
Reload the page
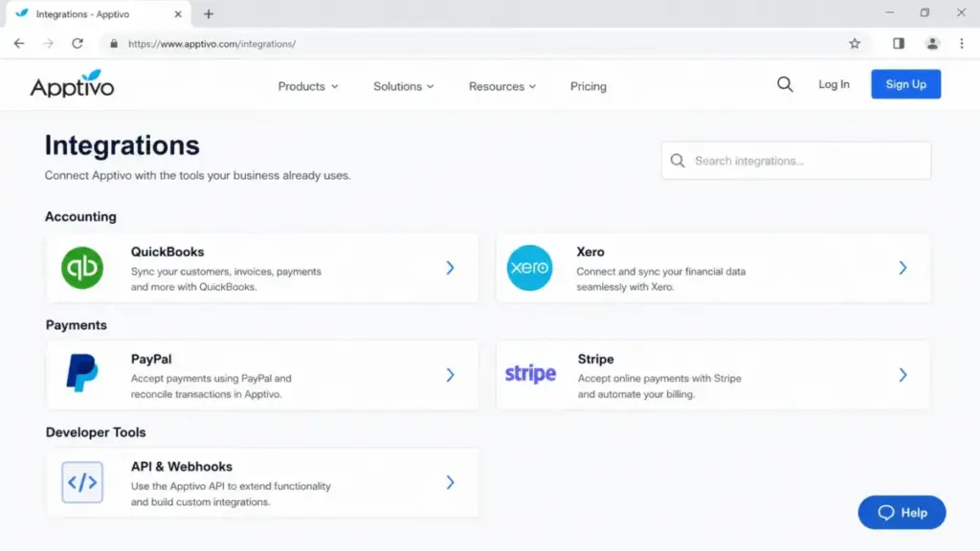point(77,44)
